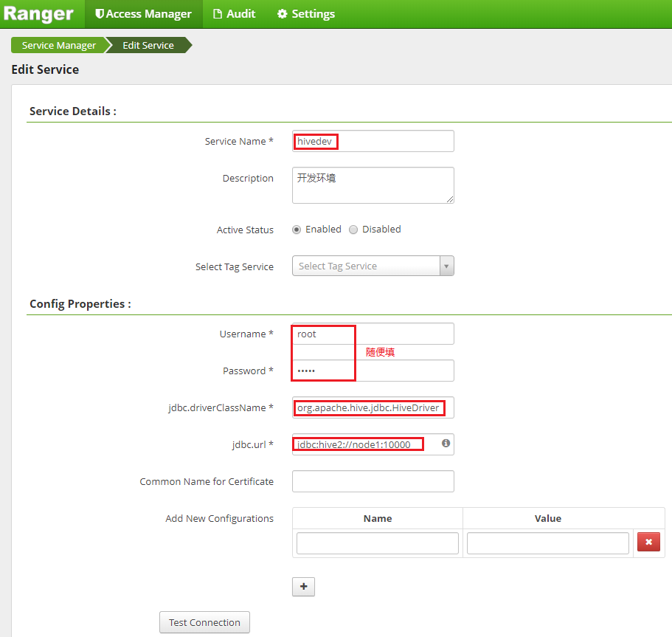The height and width of the screenshot is (637, 672).
Task: Click the Name column header
Action: click(x=378, y=518)
